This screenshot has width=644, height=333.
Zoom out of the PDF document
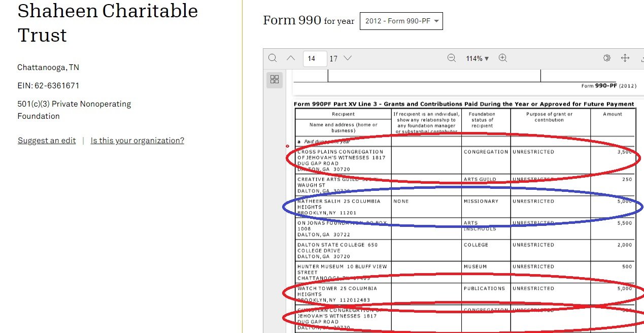click(452, 58)
